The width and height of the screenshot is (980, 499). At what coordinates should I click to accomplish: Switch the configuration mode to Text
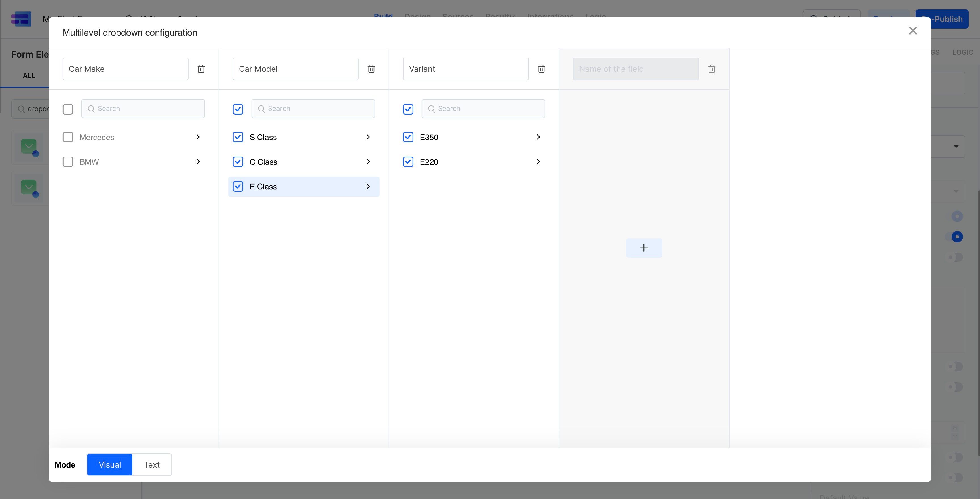[x=151, y=464]
